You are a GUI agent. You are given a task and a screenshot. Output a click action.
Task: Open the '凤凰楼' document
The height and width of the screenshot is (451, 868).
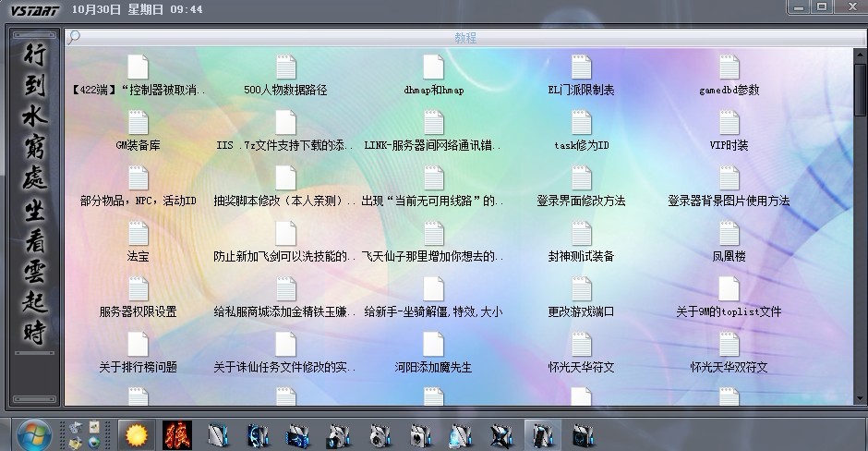(729, 234)
